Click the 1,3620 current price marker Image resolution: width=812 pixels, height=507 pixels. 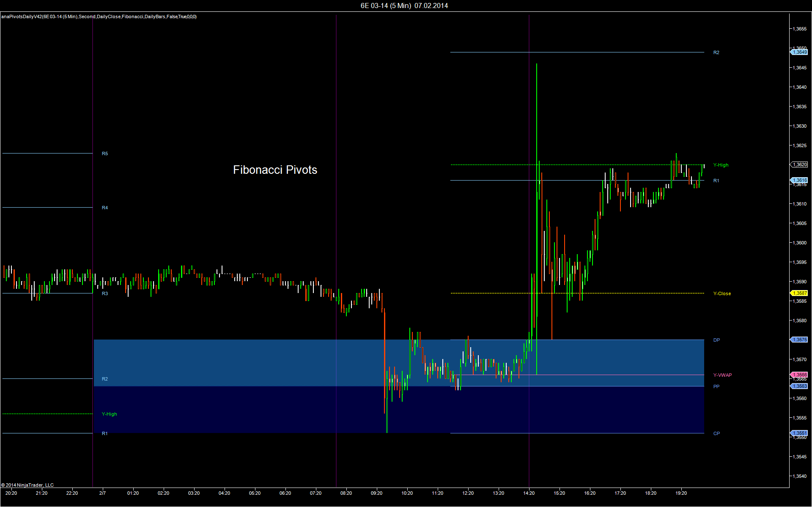click(x=799, y=164)
